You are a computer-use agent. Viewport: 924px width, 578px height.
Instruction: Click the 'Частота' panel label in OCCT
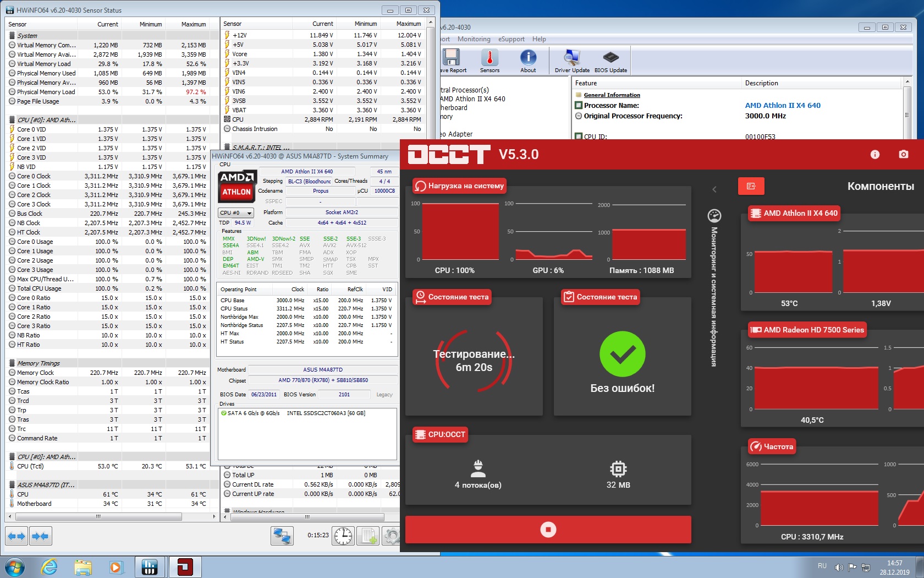pyautogui.click(x=772, y=446)
